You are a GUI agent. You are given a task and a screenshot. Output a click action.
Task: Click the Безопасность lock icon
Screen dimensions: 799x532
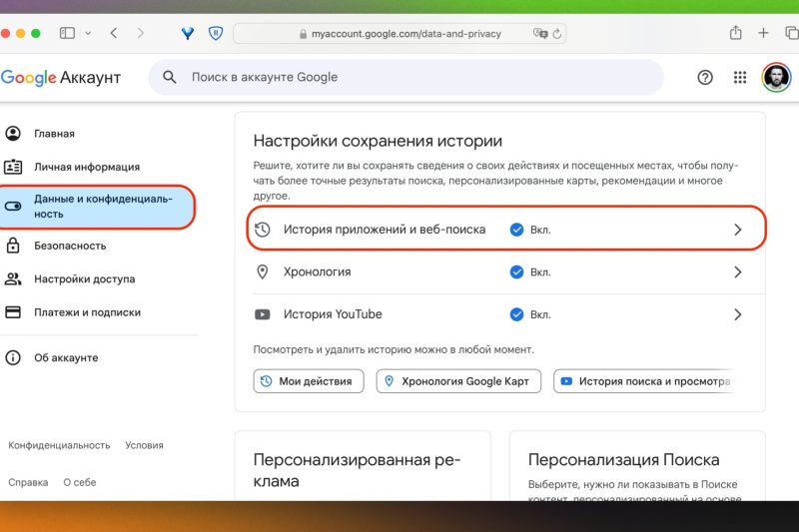click(x=13, y=246)
